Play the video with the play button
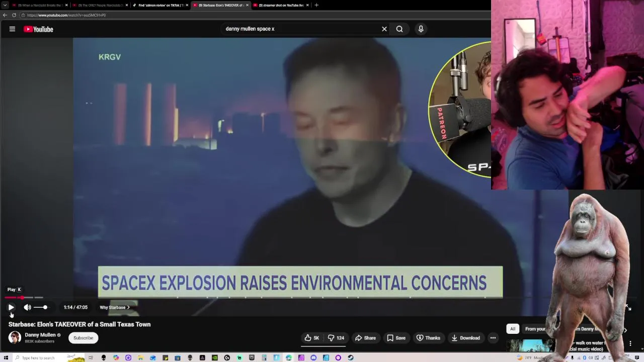 (x=11, y=307)
